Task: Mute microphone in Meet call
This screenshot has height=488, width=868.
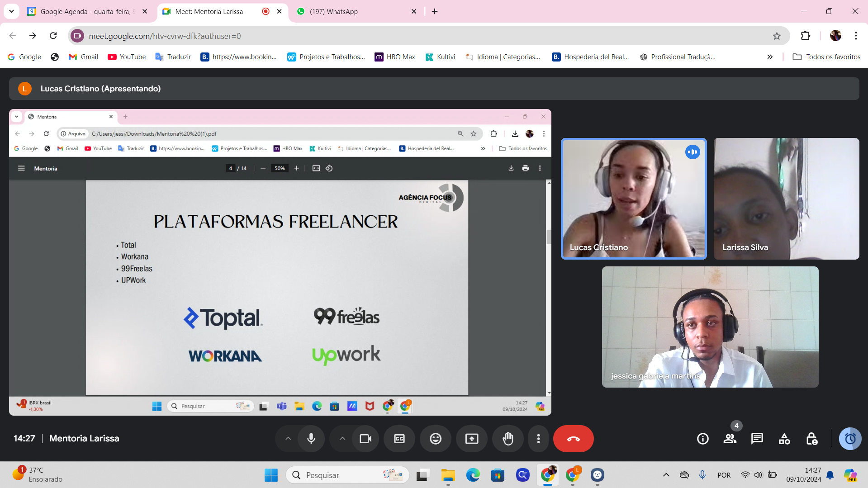Action: (311, 439)
